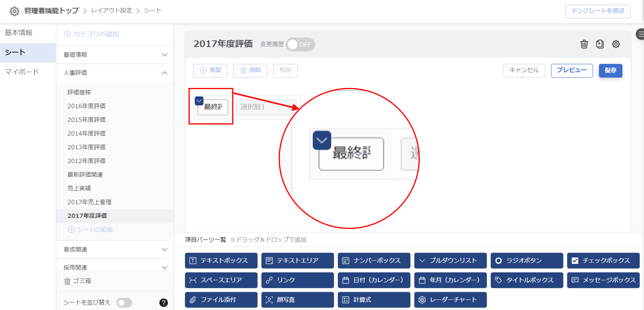Open 2016年度評価 sheet
The height and width of the screenshot is (310, 644).
(x=86, y=106)
